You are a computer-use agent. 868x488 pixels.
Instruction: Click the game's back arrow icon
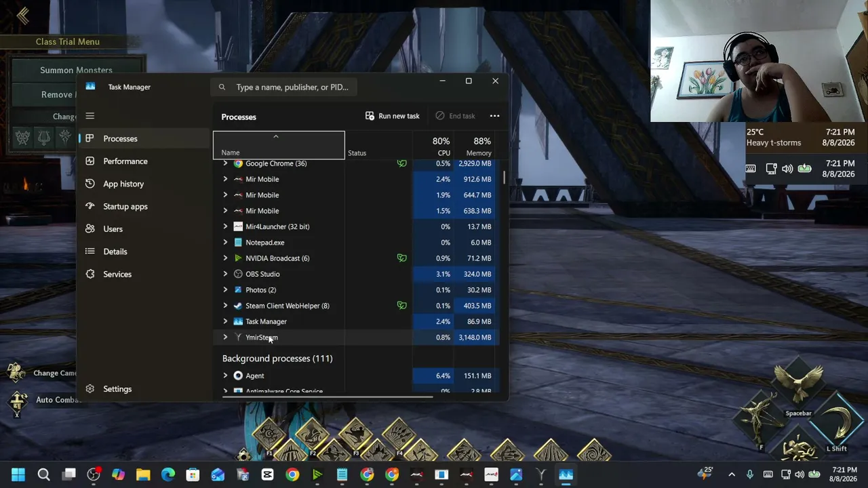[23, 16]
